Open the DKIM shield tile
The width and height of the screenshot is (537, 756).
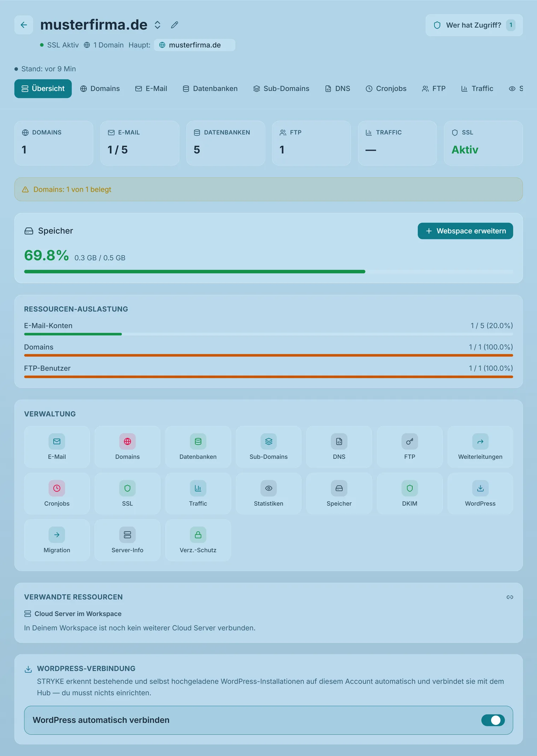409,493
